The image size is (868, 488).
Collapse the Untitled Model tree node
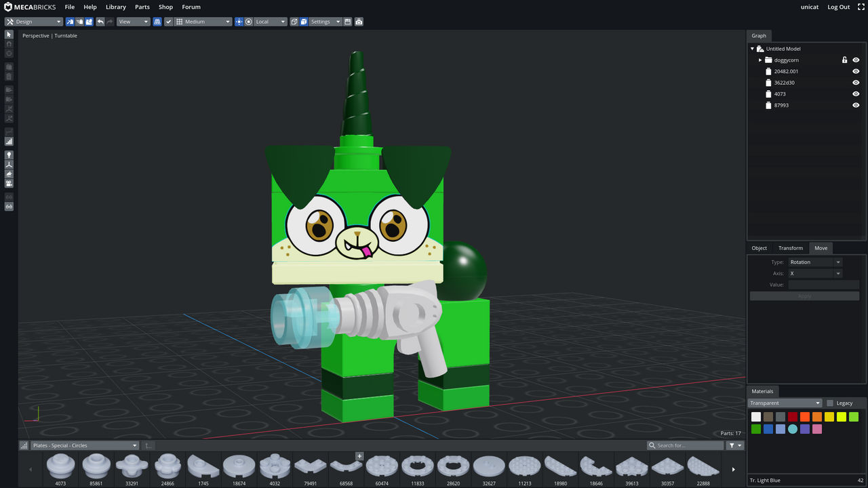pos(752,49)
